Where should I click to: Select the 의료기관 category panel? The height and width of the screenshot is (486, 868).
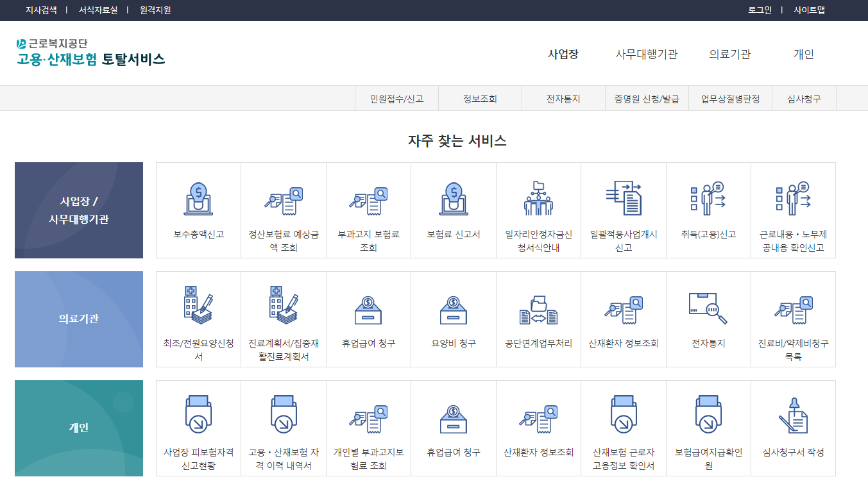[x=79, y=319]
